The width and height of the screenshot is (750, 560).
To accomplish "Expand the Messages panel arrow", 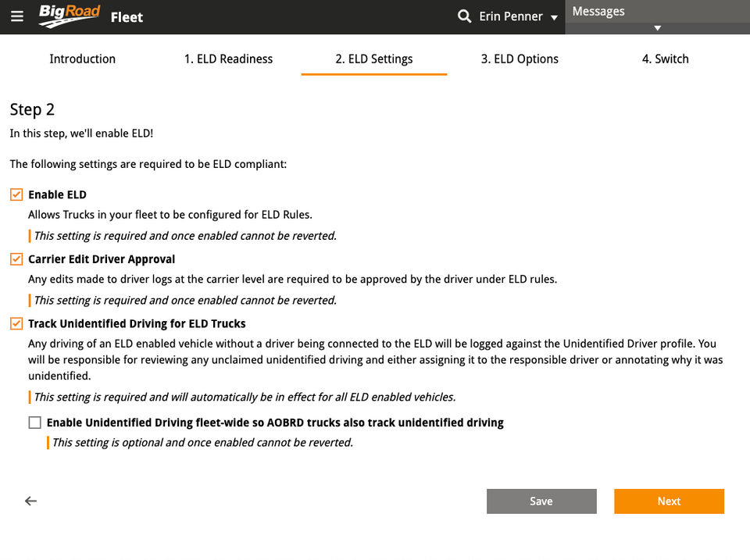I will [657, 28].
